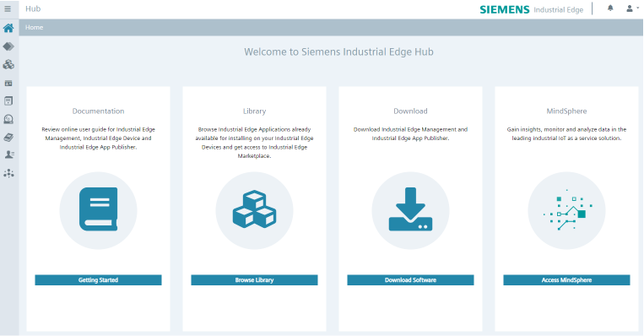Click the Browse Library button

click(254, 280)
